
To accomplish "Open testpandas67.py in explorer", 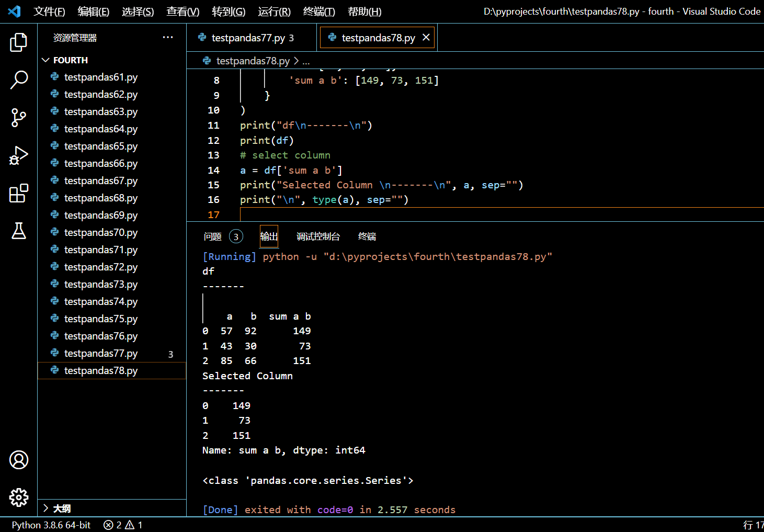I will (x=112, y=180).
